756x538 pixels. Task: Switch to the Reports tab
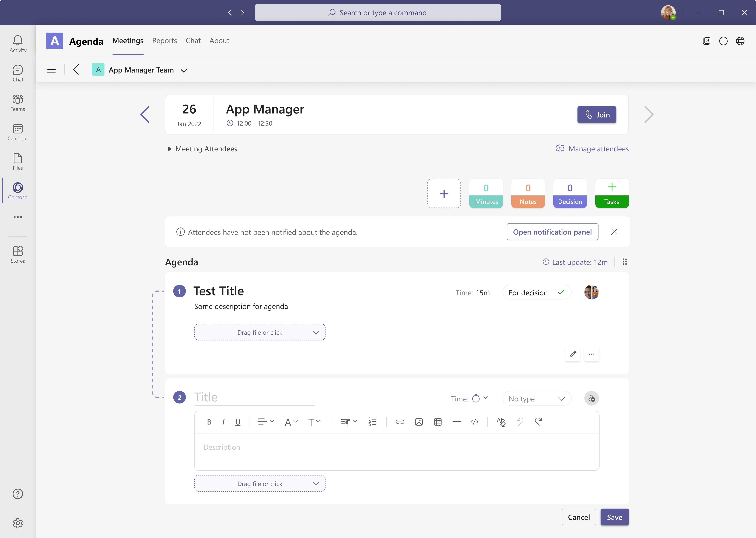point(164,41)
